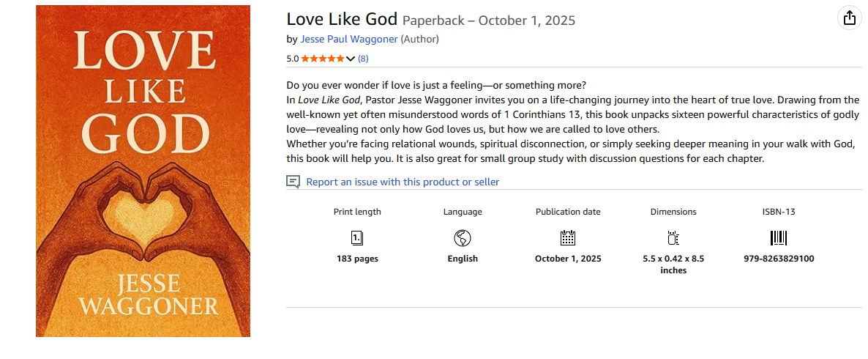
Task: Click Report an issue with this product
Action: [x=403, y=182]
